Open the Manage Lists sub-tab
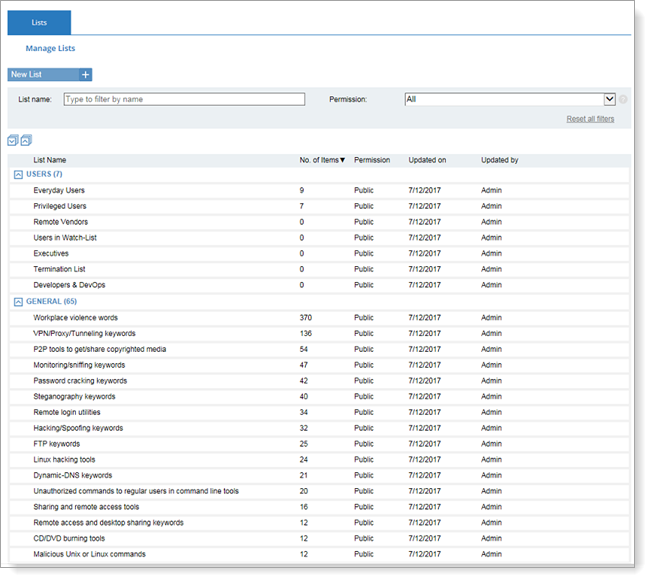Screen dimensions: 653x586 pyautogui.click(x=50, y=48)
